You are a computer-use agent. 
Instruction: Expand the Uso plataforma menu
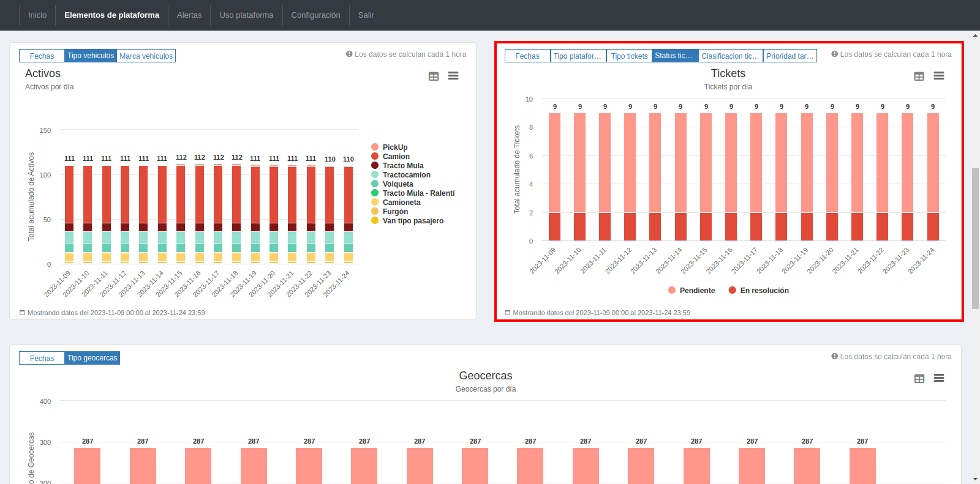click(246, 15)
